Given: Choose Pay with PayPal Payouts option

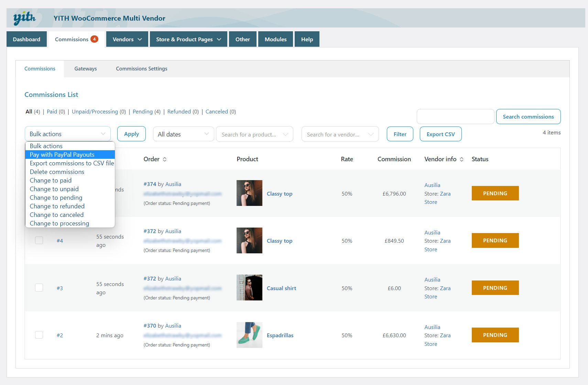Looking at the screenshot, I should (x=62, y=155).
